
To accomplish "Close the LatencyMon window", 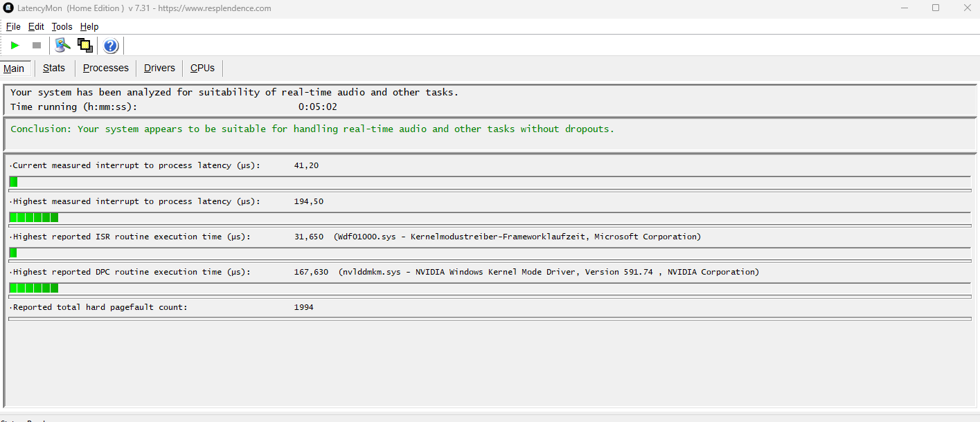I will click(x=967, y=8).
